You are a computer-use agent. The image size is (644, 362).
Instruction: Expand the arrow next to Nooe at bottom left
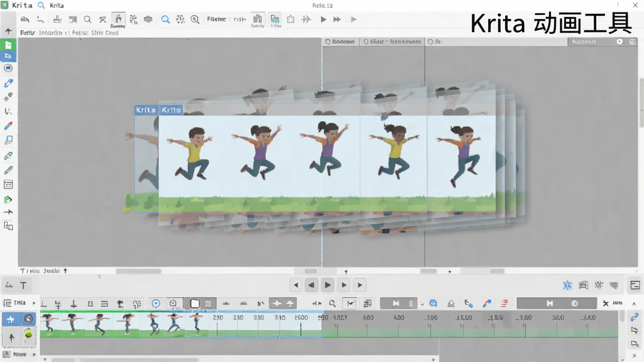pyautogui.click(x=34, y=354)
